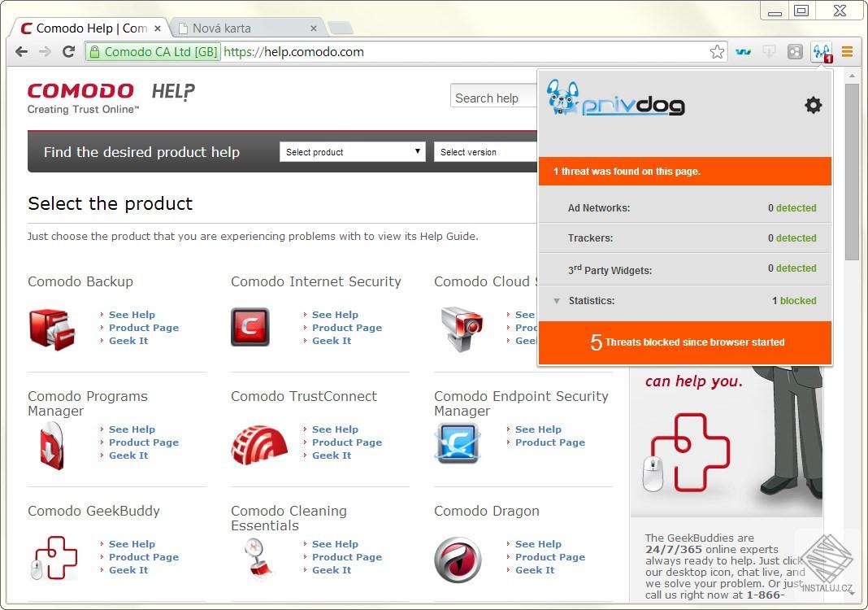The image size is (868, 610).
Task: Click the Comodo Internet Security icon
Action: click(x=250, y=327)
